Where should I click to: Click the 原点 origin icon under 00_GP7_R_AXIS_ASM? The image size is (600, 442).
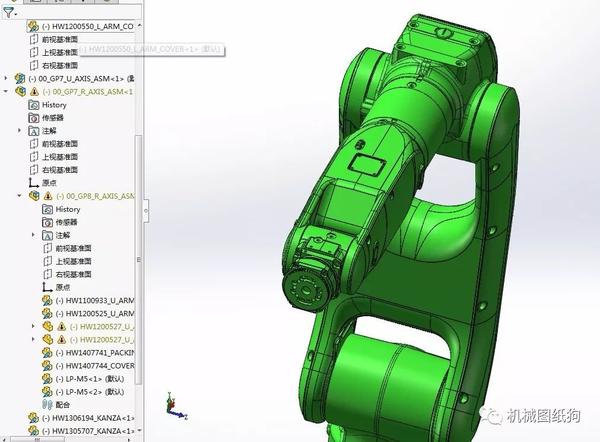point(34,183)
